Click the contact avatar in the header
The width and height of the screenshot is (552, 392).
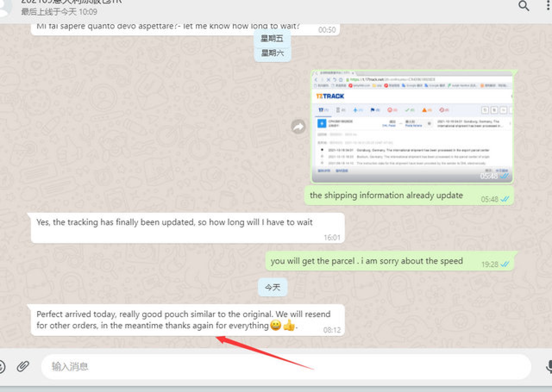tap(4, 8)
